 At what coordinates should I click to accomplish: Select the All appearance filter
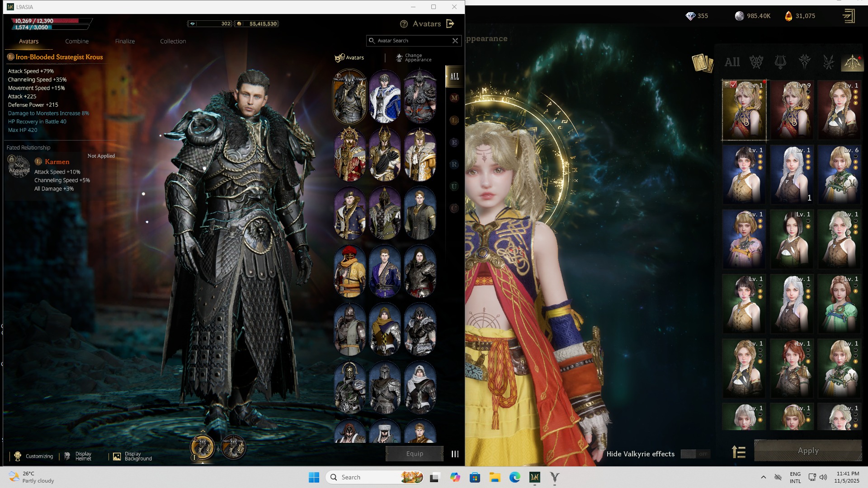pyautogui.click(x=732, y=62)
